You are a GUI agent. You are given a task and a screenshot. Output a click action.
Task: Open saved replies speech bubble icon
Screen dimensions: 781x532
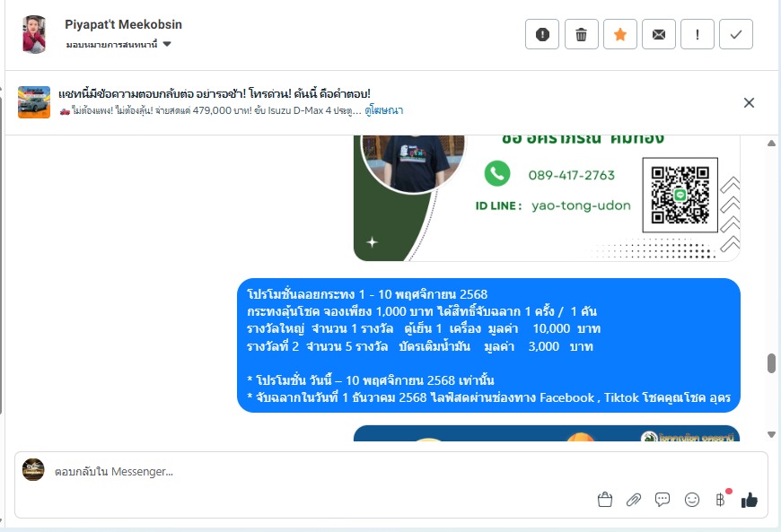click(663, 500)
